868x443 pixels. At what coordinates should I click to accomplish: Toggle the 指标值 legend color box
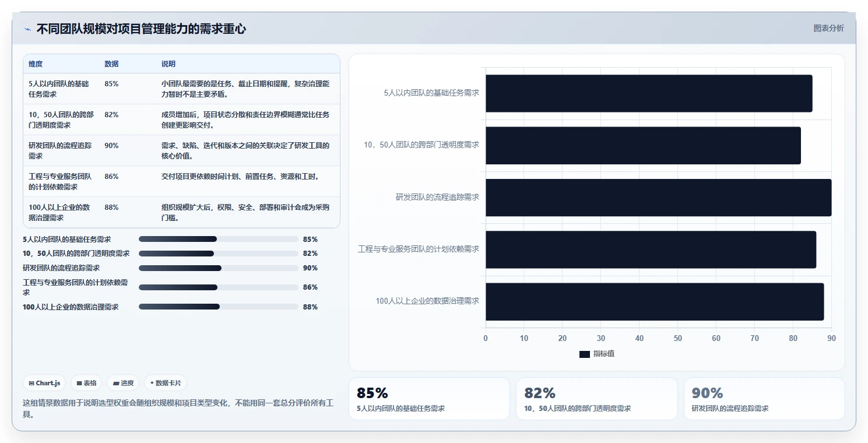pyautogui.click(x=585, y=354)
